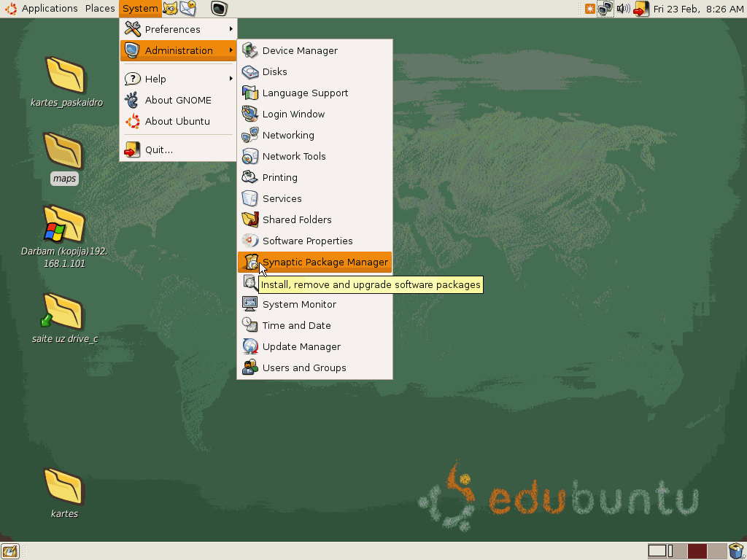Image resolution: width=747 pixels, height=560 pixels.
Task: Click the Show Desktop button
Action: [10, 551]
